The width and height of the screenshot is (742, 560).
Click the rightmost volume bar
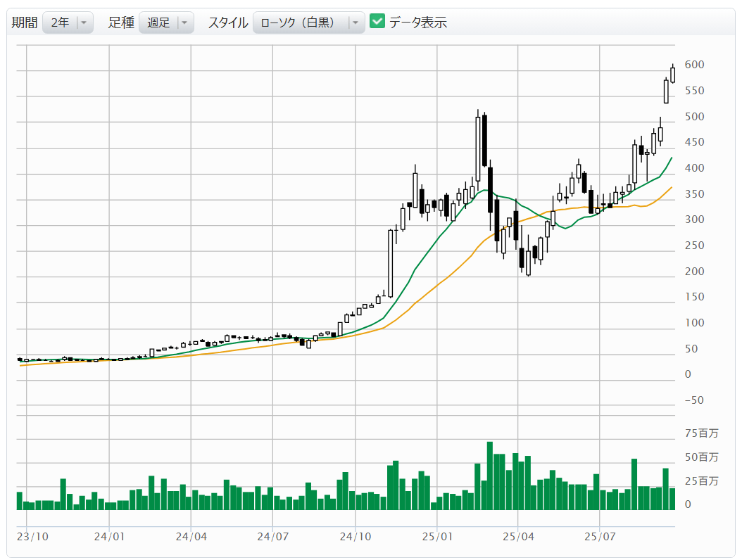[672, 499]
